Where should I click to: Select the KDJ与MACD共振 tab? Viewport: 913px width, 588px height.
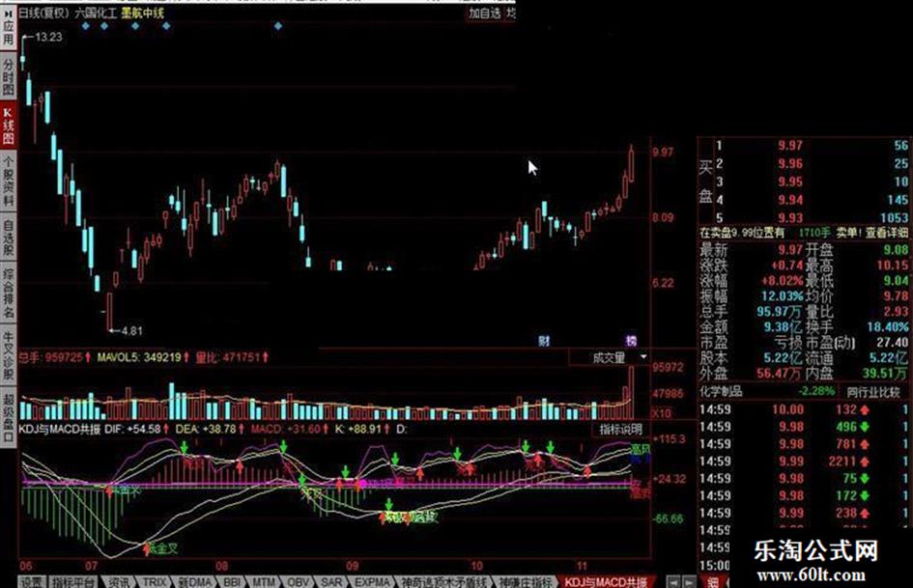pyautogui.click(x=606, y=581)
